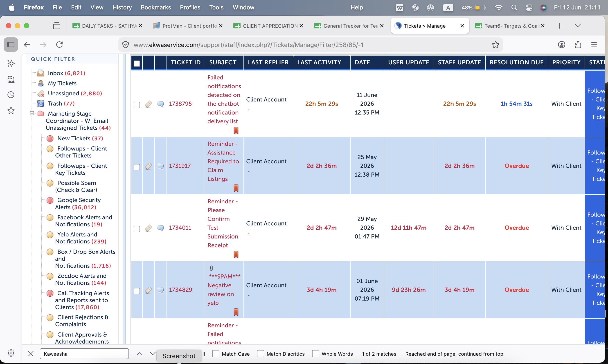Open My Tickets quick filter
The height and width of the screenshot is (364, 608).
point(62,83)
